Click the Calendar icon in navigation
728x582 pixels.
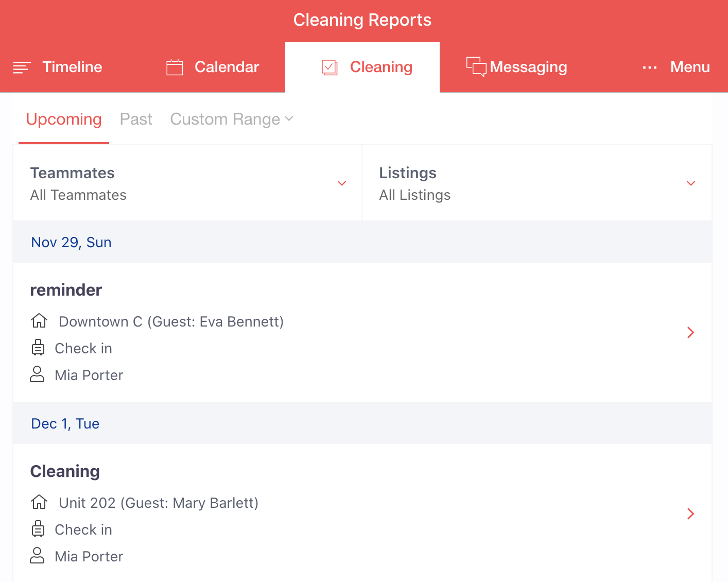tap(175, 67)
